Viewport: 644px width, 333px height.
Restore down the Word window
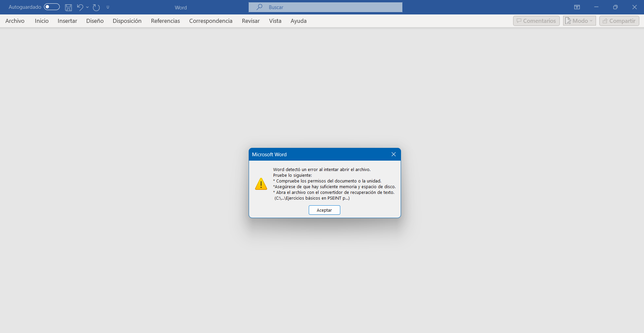point(615,7)
